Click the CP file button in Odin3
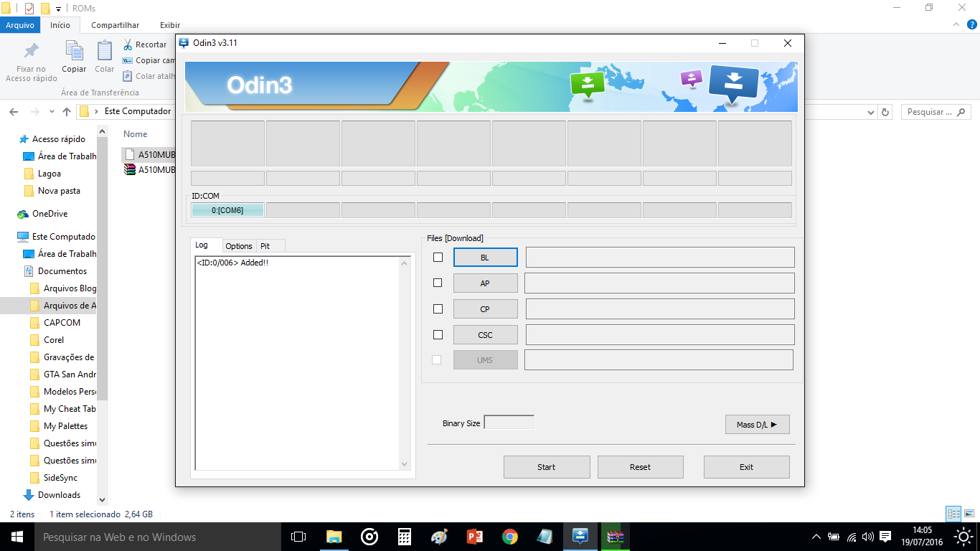 point(485,309)
